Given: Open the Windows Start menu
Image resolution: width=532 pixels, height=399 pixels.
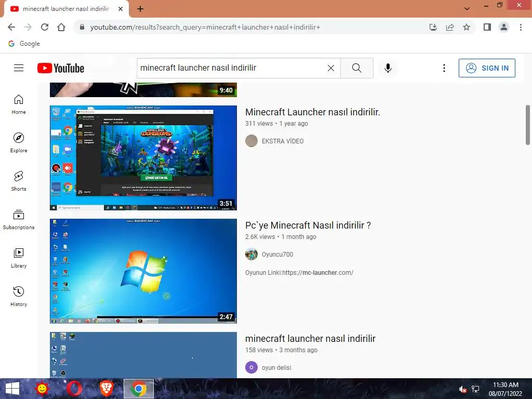Looking at the screenshot, I should (x=12, y=389).
